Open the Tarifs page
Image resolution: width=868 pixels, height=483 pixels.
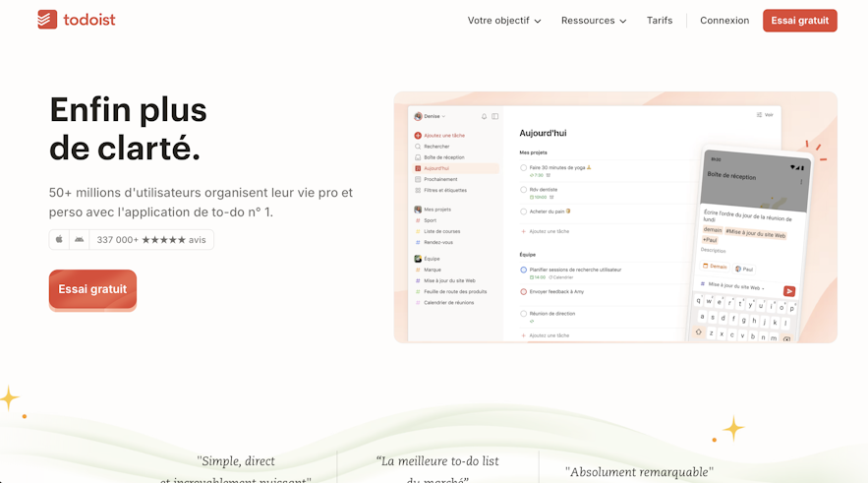[x=660, y=21]
